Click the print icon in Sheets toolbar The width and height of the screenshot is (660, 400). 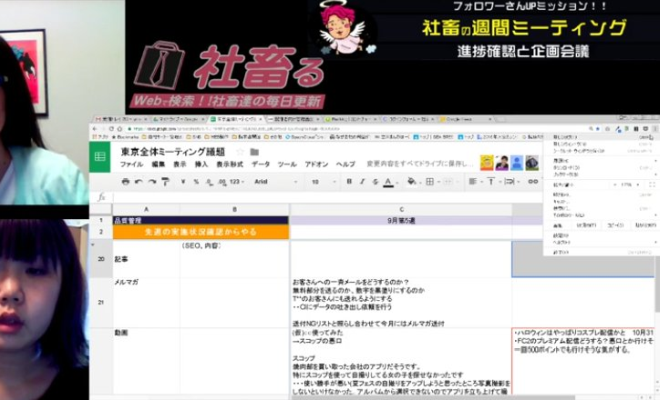(x=126, y=182)
